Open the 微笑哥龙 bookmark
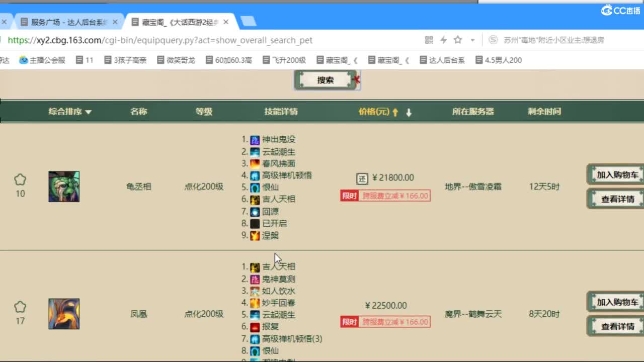The height and width of the screenshot is (362, 644). [176, 60]
